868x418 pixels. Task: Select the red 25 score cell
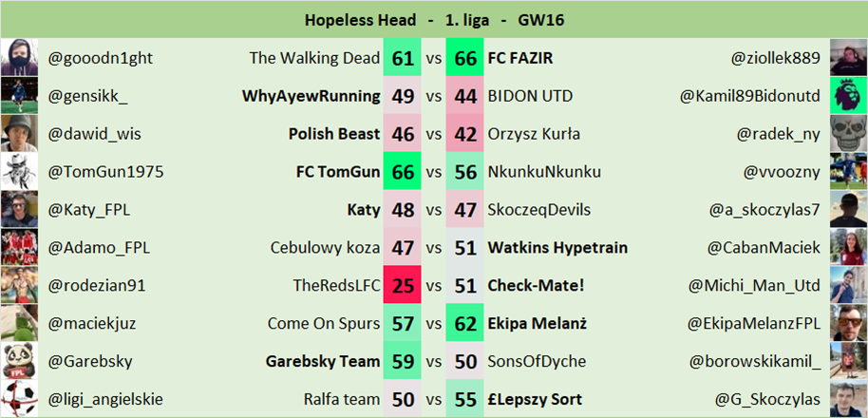[403, 285]
